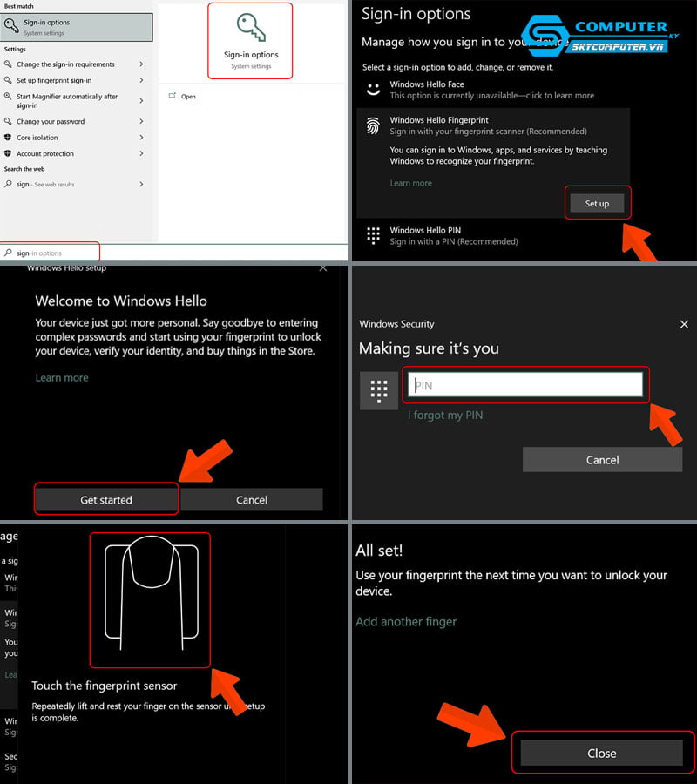Open the I forgot my PIN link
Viewport: 697px width, 784px height.
446,416
